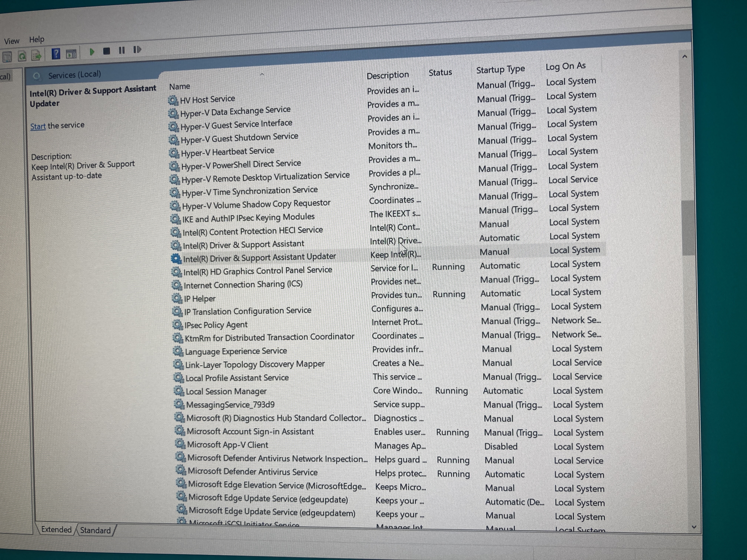Click gear icon beside Microsoft Defender Antivirus Service
Image resolution: width=747 pixels, height=560 pixels.
pos(181,470)
